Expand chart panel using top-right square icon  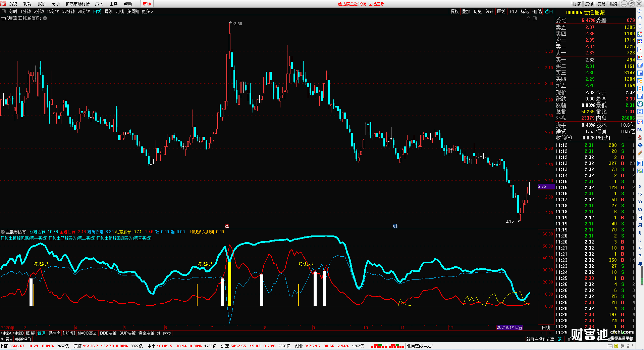(535, 18)
